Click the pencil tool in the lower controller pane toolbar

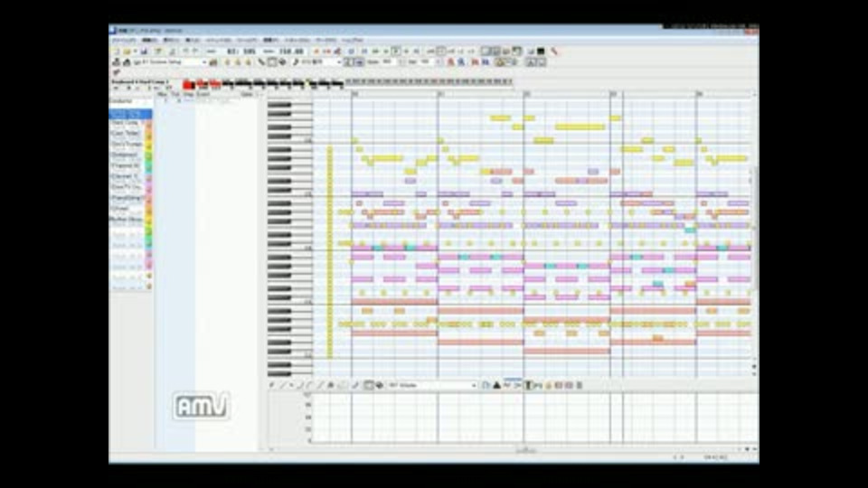(x=272, y=385)
